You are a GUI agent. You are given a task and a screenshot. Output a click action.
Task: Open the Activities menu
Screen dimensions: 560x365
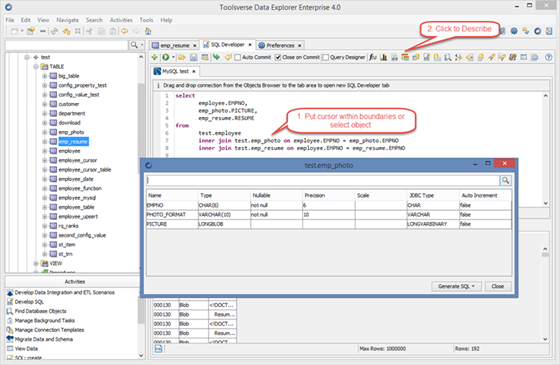[121, 20]
